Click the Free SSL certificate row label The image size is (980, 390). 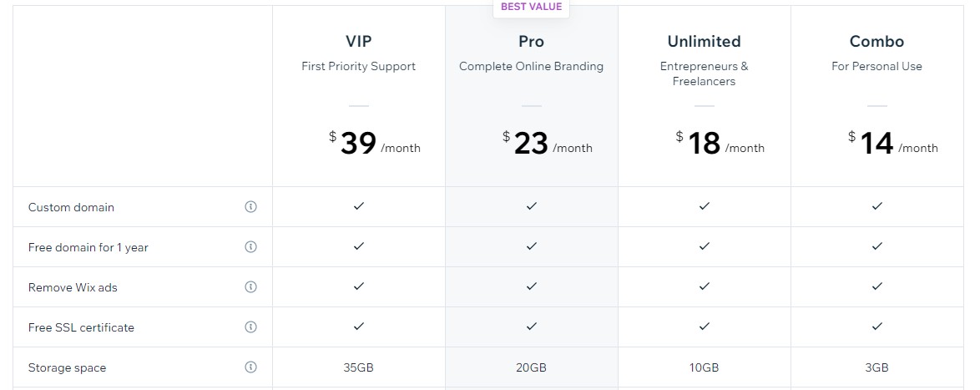81,327
